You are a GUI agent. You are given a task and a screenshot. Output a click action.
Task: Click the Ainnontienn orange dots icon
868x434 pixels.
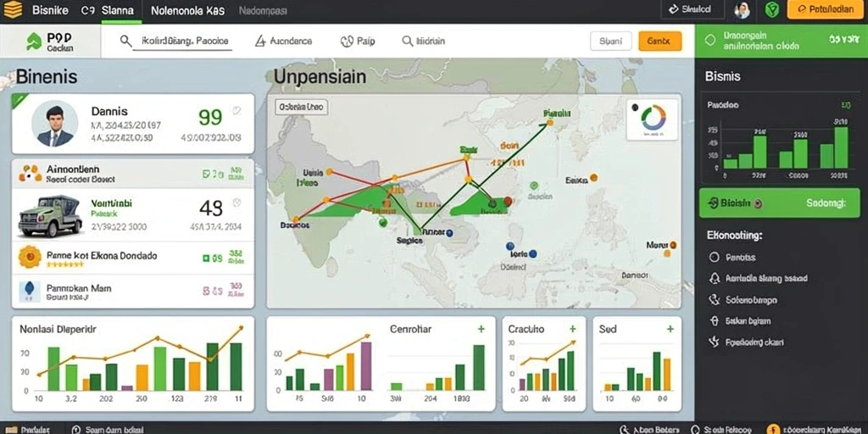click(x=30, y=173)
